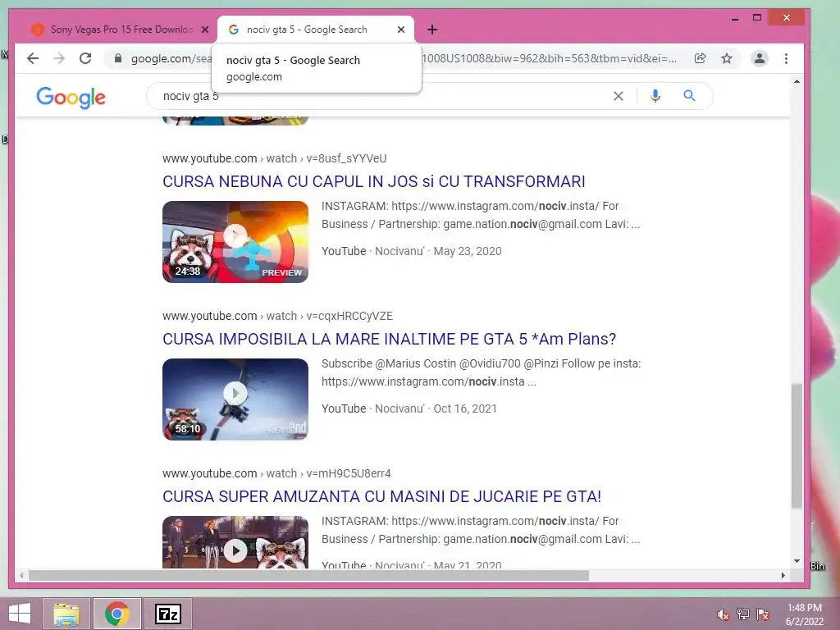Open CURSA SUPER AMUZANTA CU MASINI result
The image size is (840, 630).
click(x=382, y=496)
